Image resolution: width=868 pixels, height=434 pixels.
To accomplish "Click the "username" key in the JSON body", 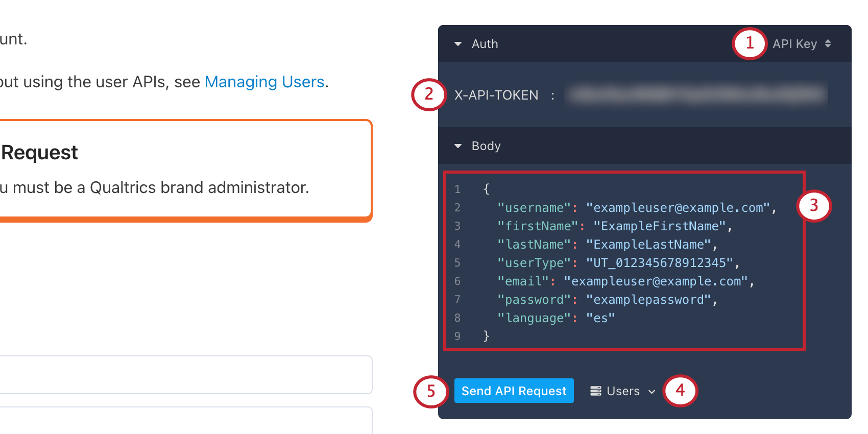I will (x=534, y=208).
